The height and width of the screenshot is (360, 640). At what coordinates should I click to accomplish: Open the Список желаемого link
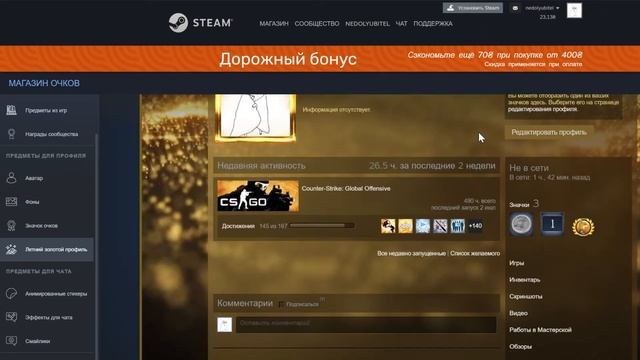(475, 253)
